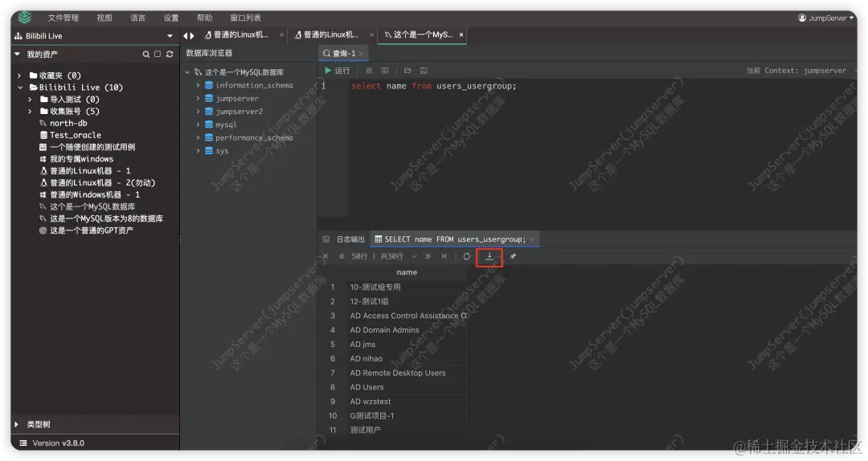Open the 帮助 menu
This screenshot has height=461, width=868.
pyautogui.click(x=204, y=18)
